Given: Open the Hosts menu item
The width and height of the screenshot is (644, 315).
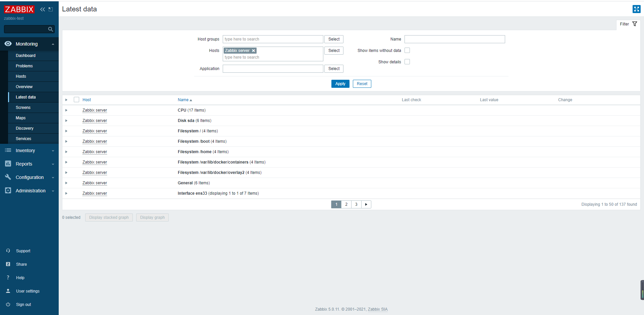Looking at the screenshot, I should 33,76.
